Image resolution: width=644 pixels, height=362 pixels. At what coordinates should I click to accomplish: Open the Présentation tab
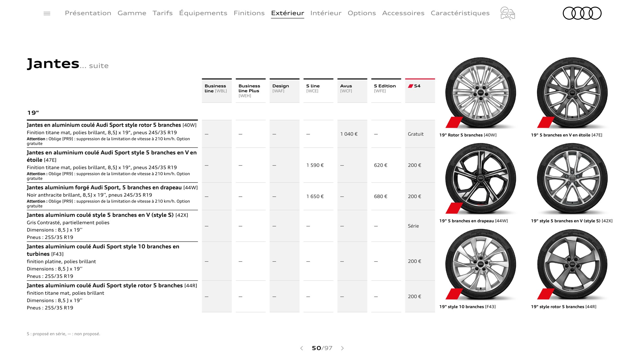(x=88, y=13)
